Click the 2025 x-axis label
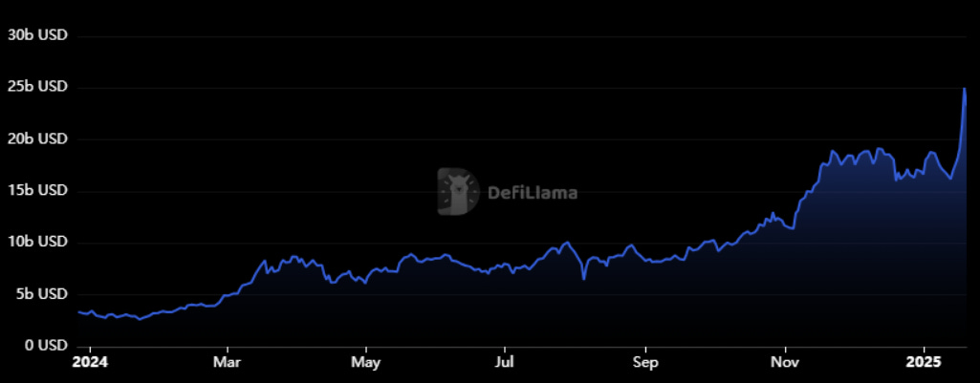980x383 pixels. (x=924, y=362)
